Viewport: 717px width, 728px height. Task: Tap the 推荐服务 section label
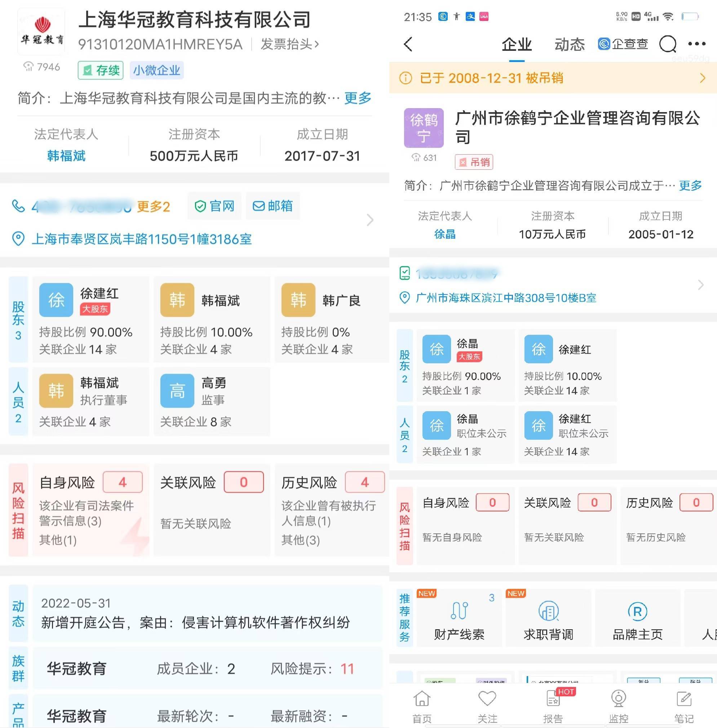point(405,618)
